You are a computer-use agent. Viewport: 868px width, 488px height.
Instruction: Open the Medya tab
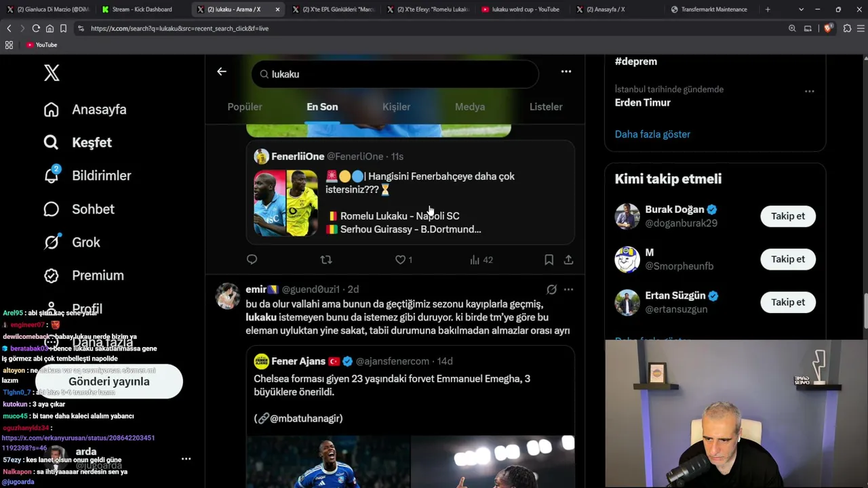(470, 107)
